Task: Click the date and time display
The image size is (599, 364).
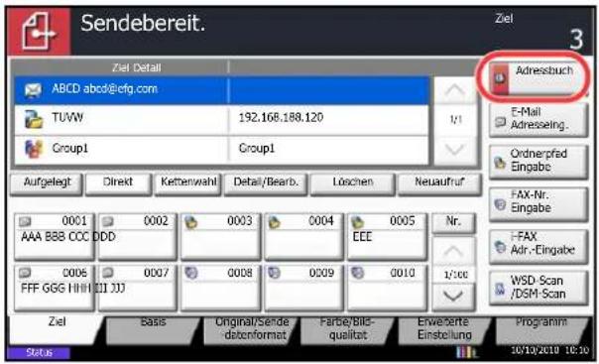Action: [549, 350]
